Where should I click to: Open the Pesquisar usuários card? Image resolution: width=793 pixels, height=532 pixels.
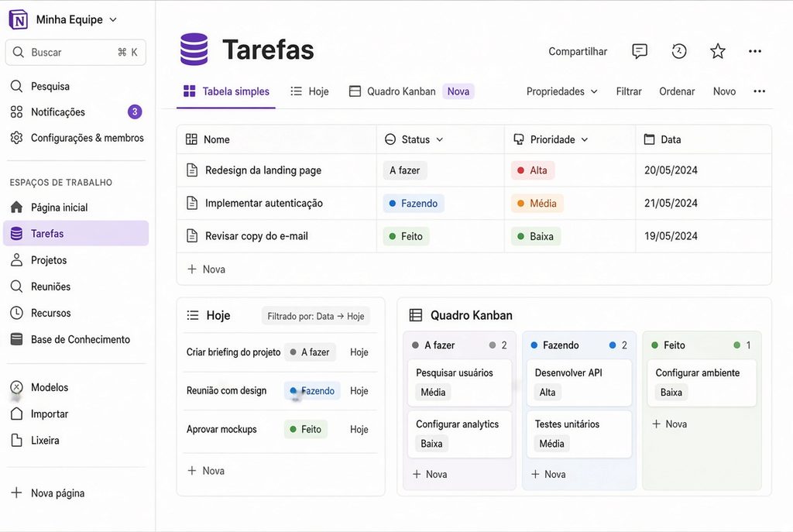[x=460, y=383]
